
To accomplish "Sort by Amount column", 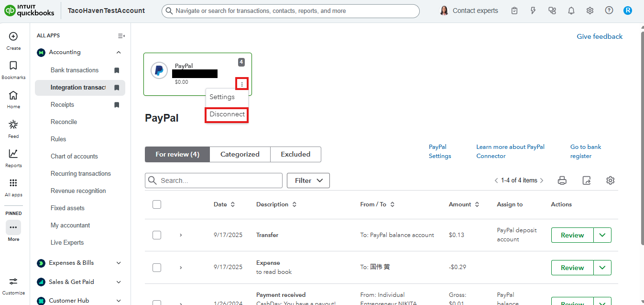I will click(x=464, y=204).
